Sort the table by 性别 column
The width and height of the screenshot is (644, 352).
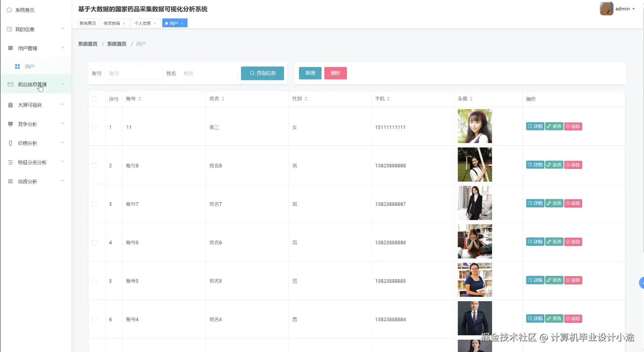point(306,99)
